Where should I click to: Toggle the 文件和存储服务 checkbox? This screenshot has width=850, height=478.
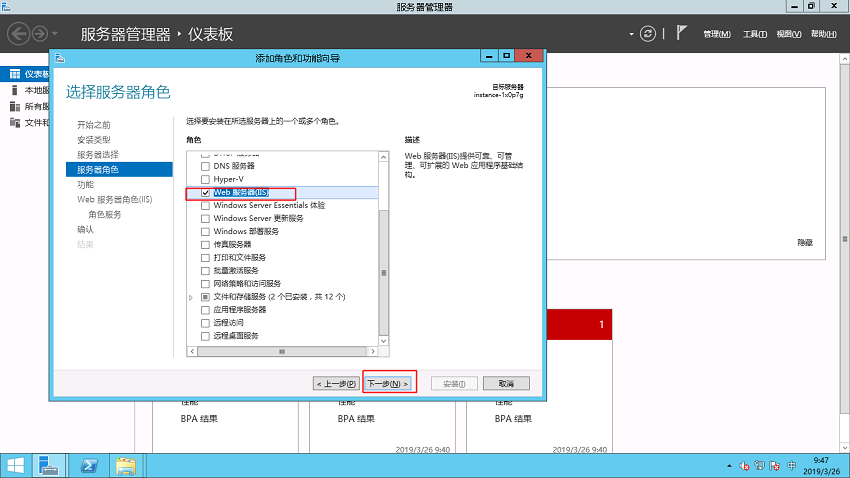pyautogui.click(x=205, y=297)
